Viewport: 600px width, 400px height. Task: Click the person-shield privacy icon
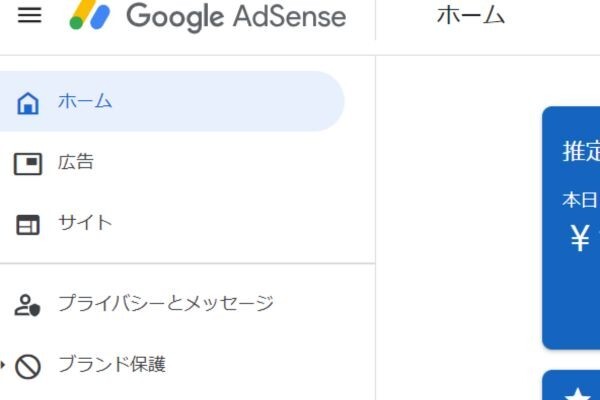click(28, 305)
